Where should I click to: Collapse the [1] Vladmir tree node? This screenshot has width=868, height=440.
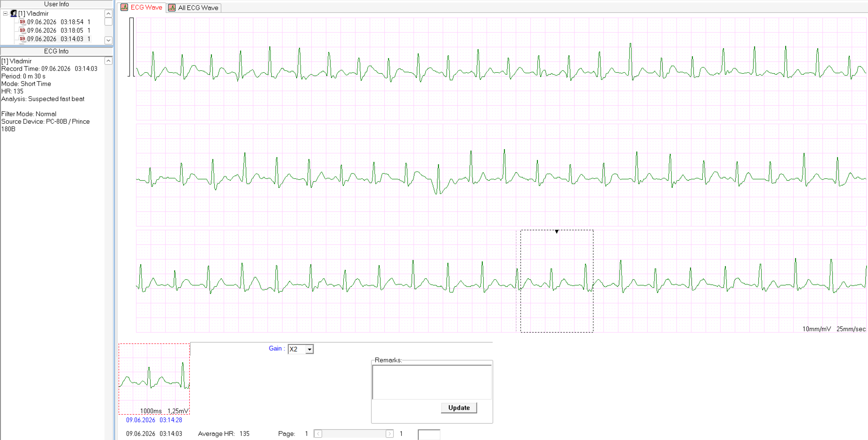[5, 13]
